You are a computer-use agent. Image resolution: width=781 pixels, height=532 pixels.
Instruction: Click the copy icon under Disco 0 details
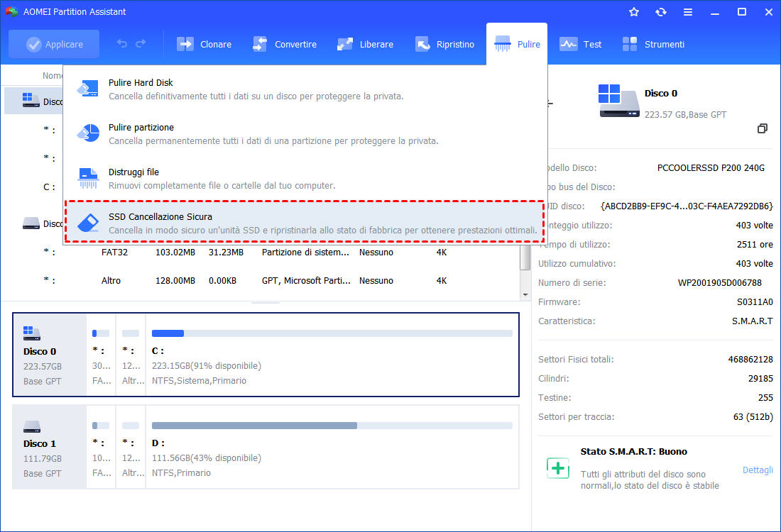[762, 128]
